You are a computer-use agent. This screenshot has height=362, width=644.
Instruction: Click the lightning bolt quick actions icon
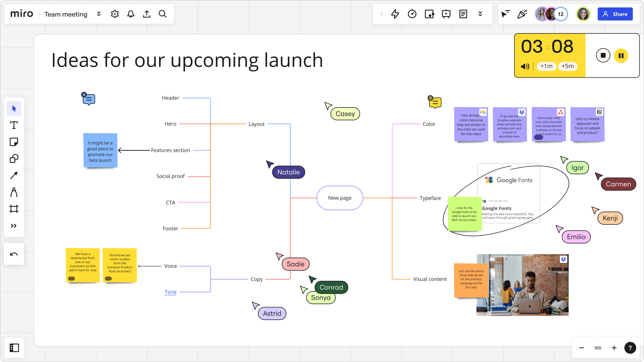point(394,14)
